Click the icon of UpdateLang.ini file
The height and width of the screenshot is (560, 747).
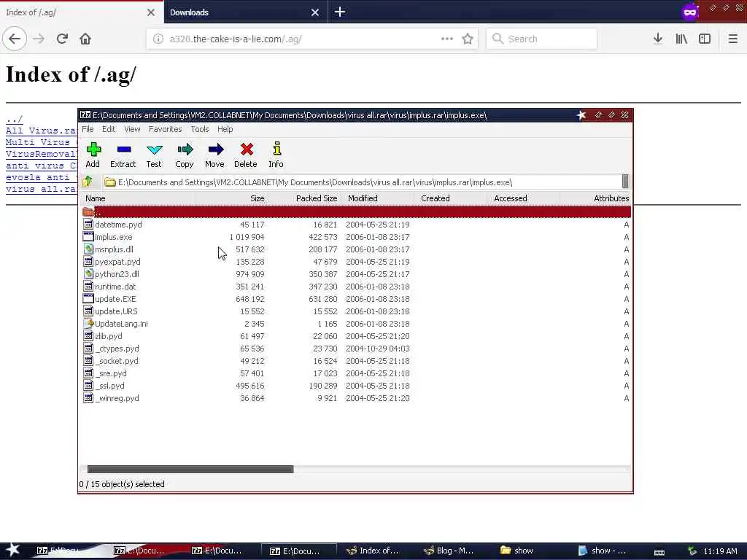coord(88,323)
